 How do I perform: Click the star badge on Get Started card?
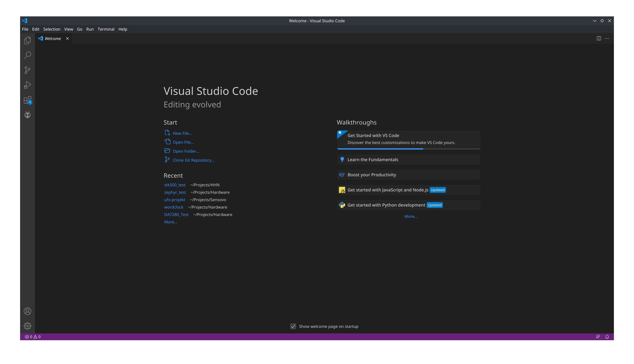click(340, 133)
